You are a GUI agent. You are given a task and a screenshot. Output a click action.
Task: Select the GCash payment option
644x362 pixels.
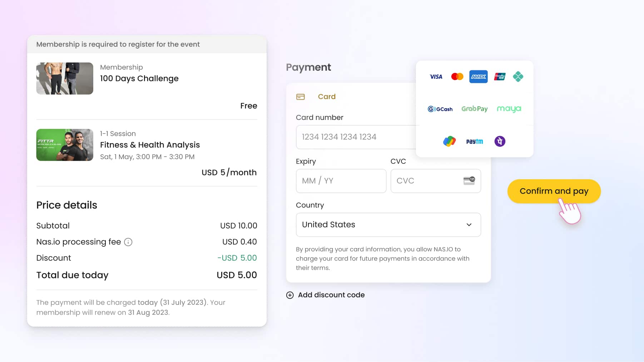coord(440,109)
